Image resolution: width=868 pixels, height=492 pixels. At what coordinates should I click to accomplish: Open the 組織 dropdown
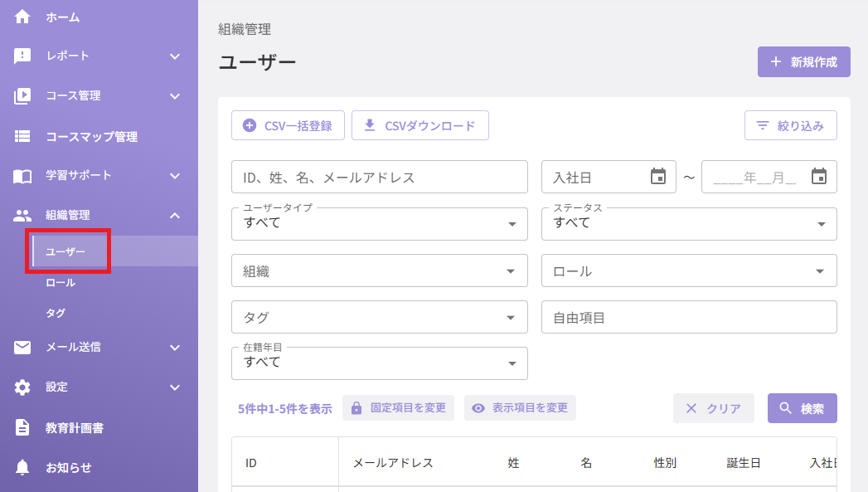pyautogui.click(x=379, y=271)
